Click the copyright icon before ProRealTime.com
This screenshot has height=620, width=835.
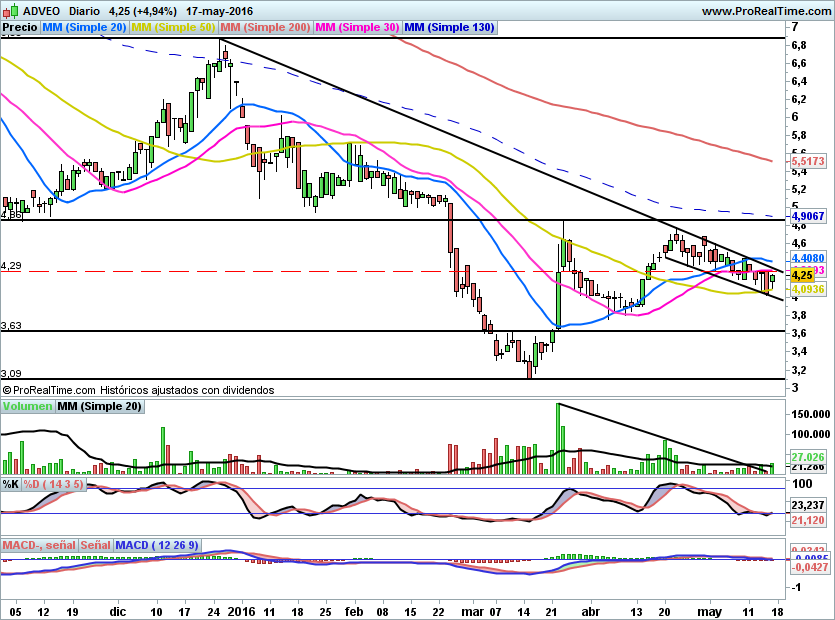click(7, 390)
